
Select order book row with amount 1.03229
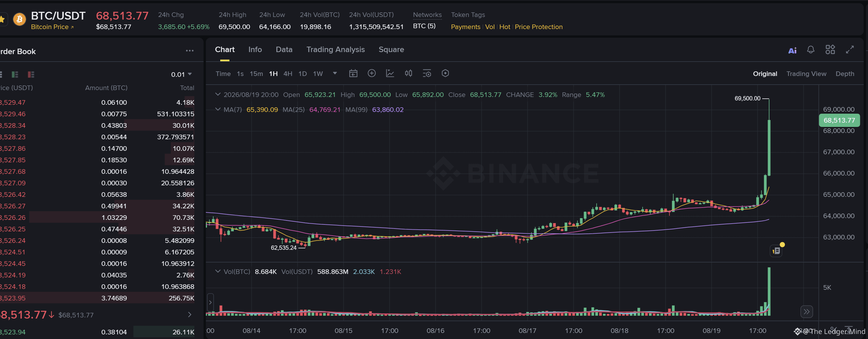97,217
